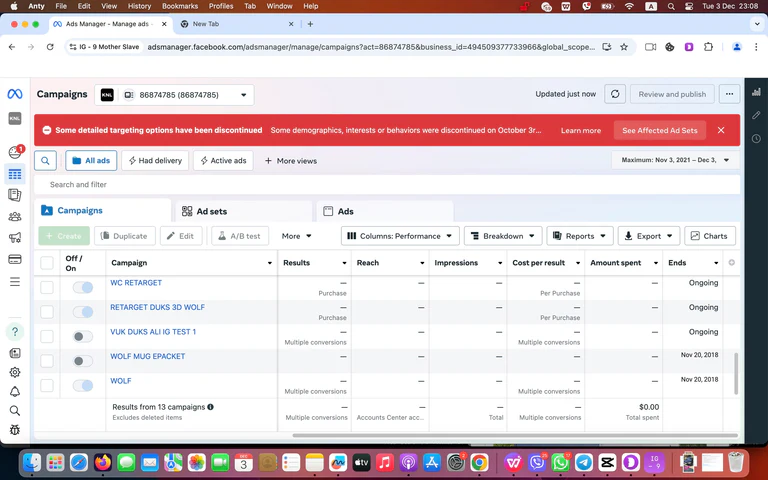Expand the Breakdown dropdown
768x480 pixels.
[x=503, y=236]
